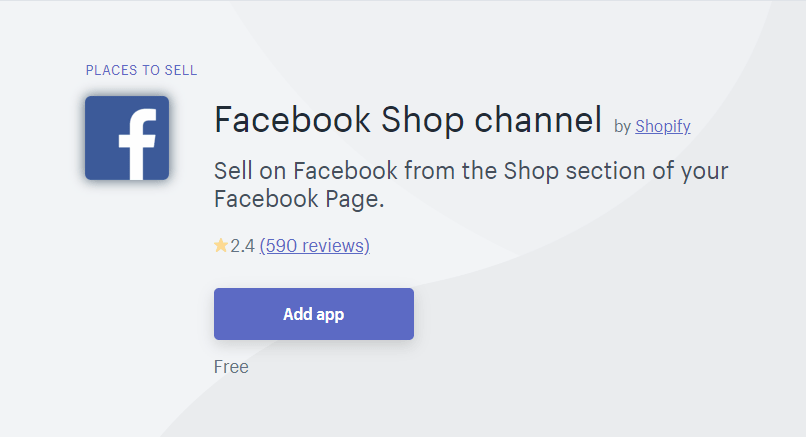806x439 pixels.
Task: Click the 2.4 rating score
Action: point(242,246)
